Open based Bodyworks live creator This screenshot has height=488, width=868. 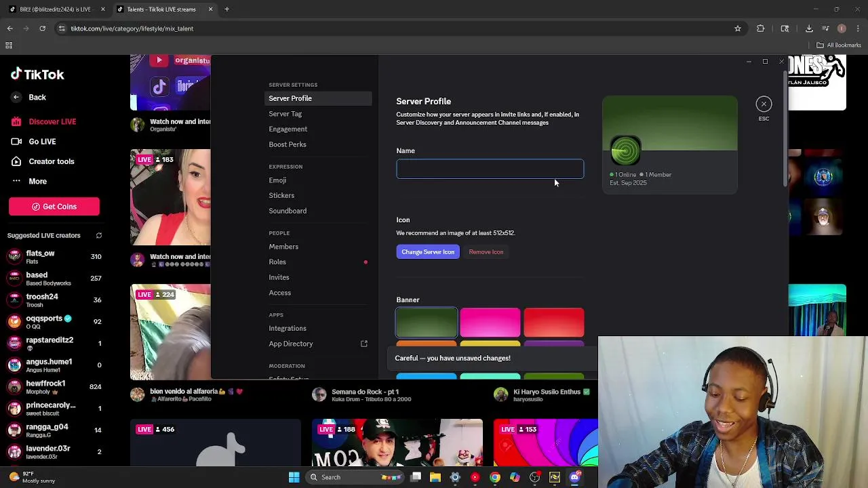54,279
